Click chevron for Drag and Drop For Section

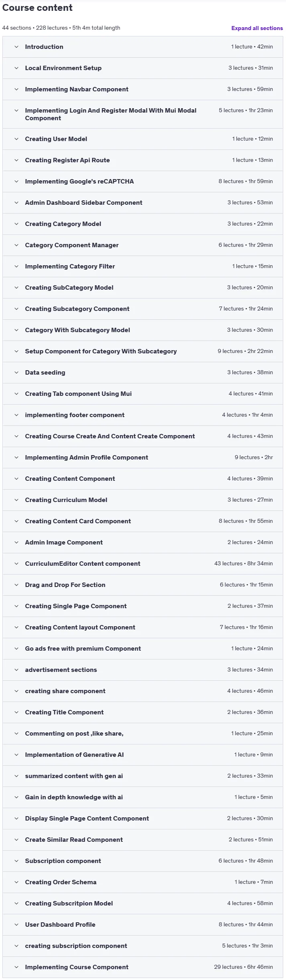pos(16,585)
